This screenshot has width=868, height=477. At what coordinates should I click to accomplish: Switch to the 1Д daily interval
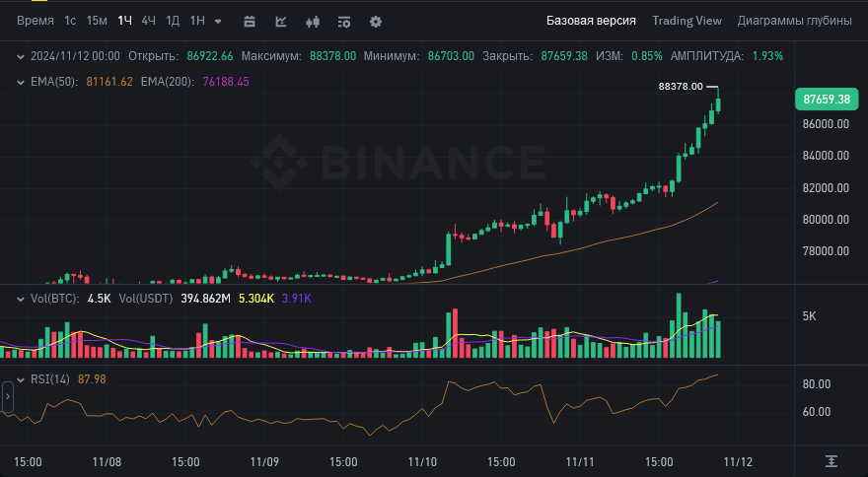coord(173,21)
